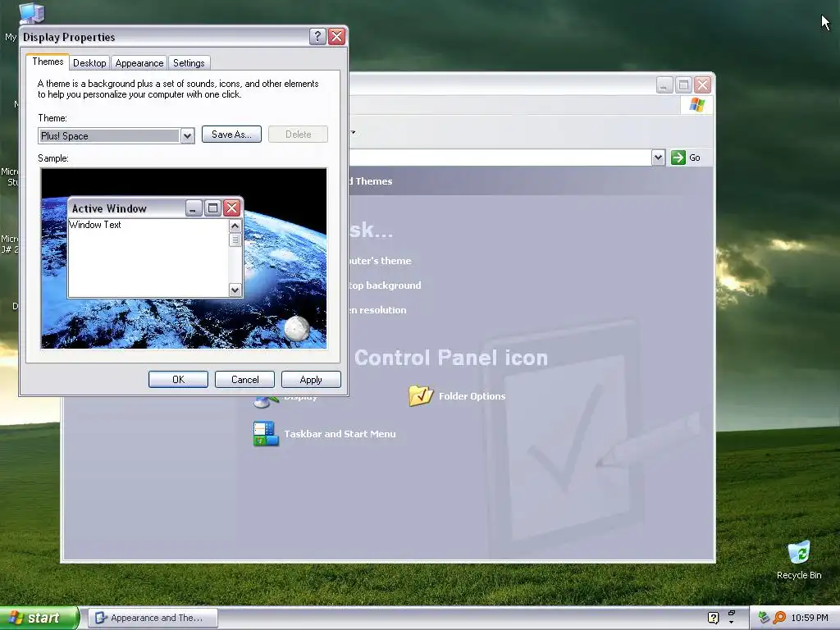840x630 pixels.
Task: Click the Display Properties help question-mark button
Action: click(x=317, y=36)
